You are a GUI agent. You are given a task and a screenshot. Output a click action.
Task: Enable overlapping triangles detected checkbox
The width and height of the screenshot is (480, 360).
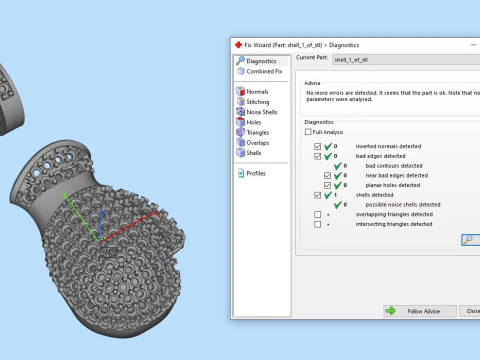317,214
